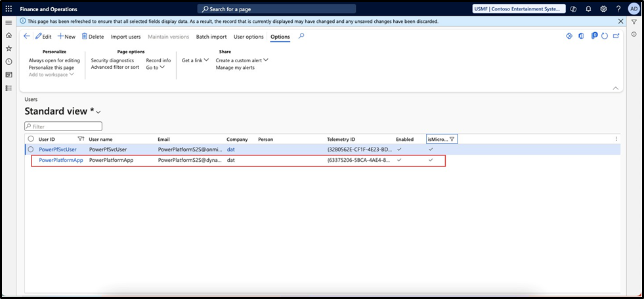Image resolution: width=644 pixels, height=299 pixels.
Task: Open the Options tab
Action: tap(280, 37)
